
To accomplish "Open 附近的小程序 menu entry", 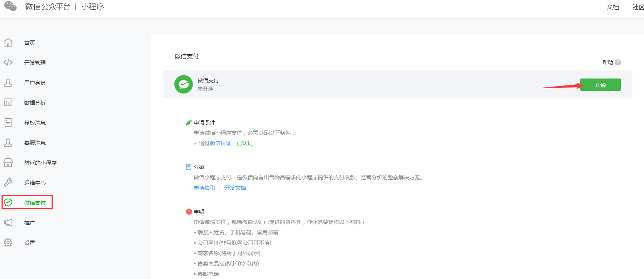I will point(40,163).
